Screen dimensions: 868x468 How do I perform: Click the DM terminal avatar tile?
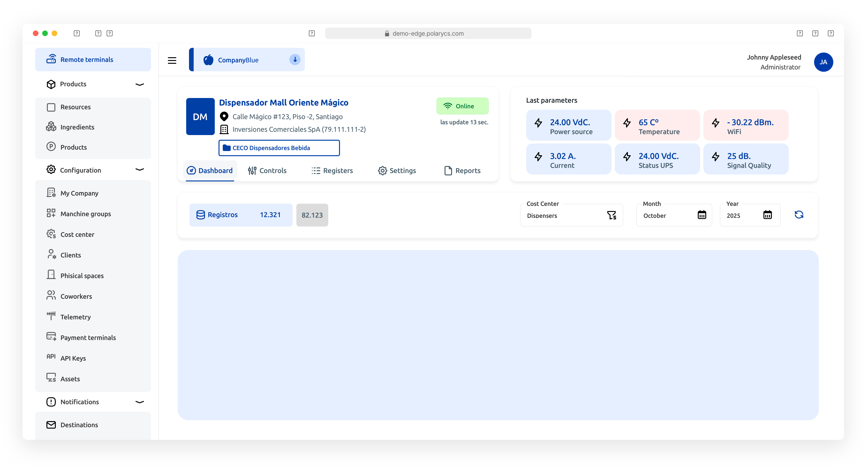tap(200, 117)
